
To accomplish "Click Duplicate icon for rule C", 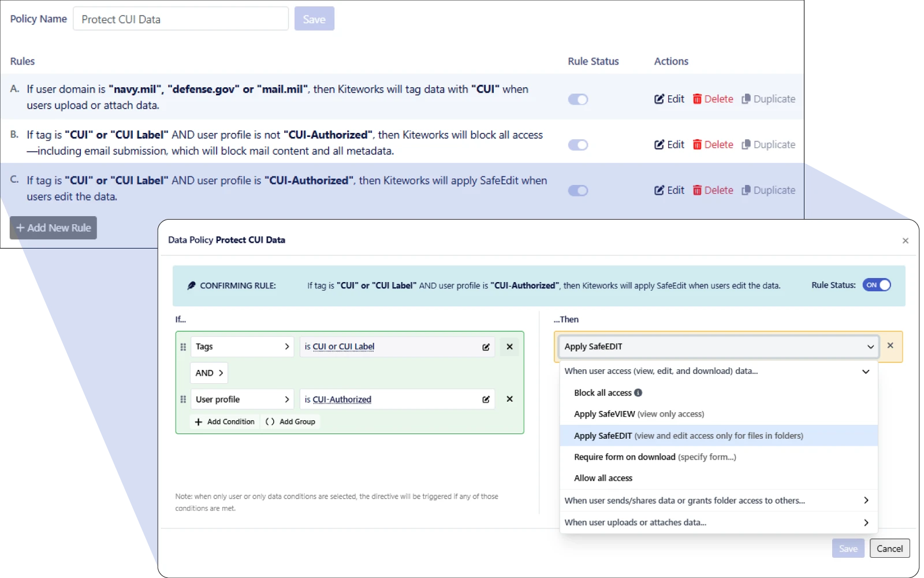I will click(746, 190).
